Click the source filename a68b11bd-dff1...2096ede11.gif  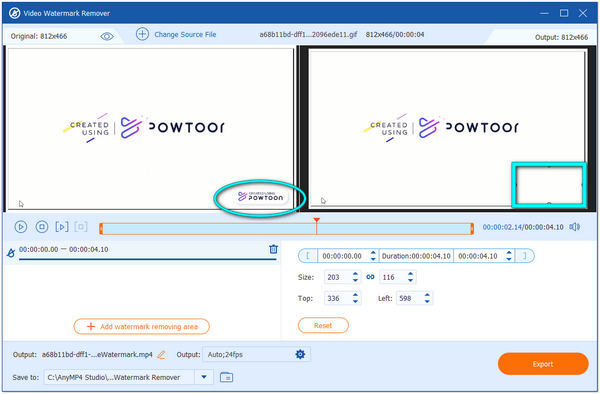308,34
